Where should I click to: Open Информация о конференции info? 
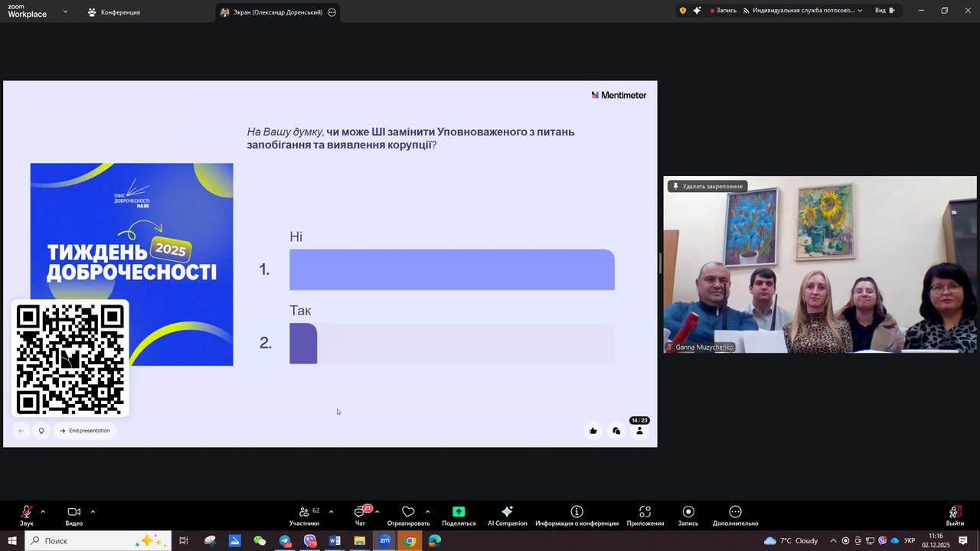[577, 512]
